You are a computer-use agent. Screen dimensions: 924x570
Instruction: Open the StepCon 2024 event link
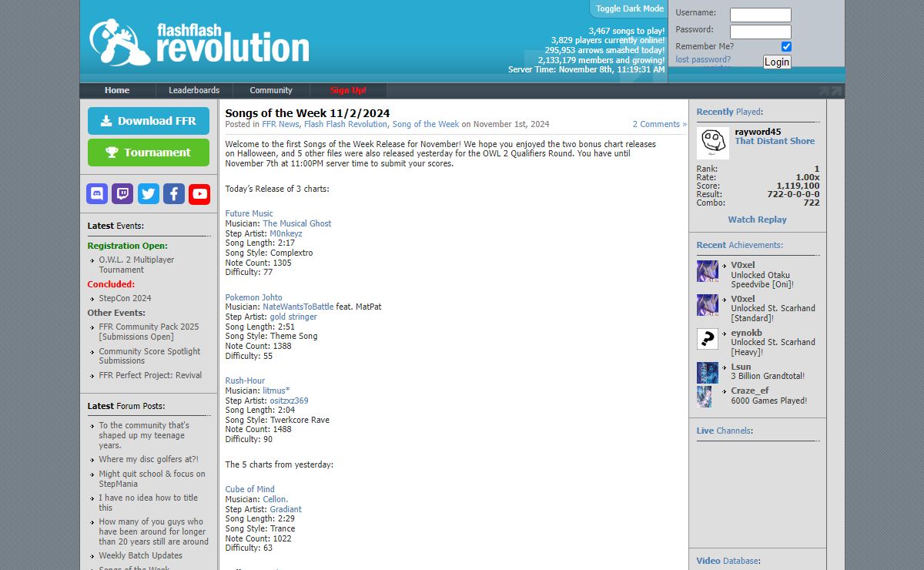coord(125,298)
